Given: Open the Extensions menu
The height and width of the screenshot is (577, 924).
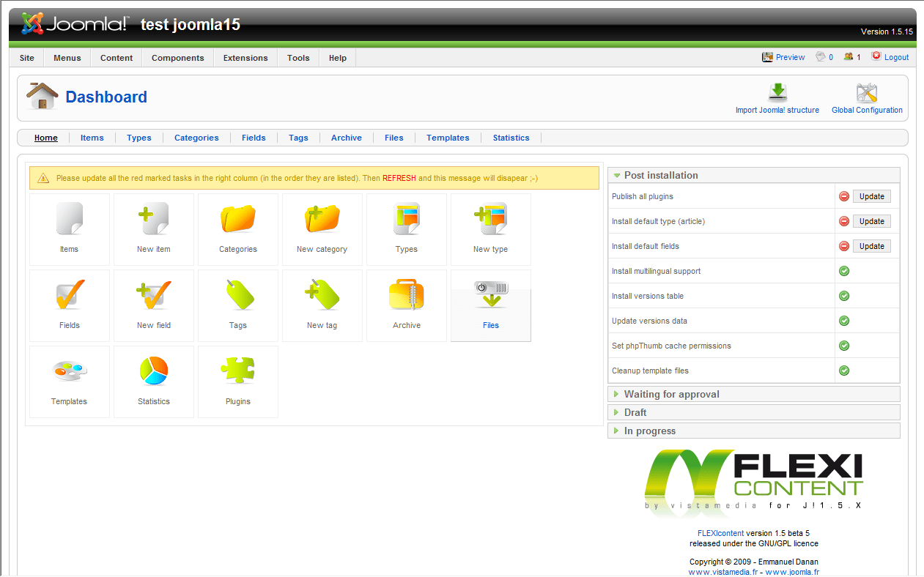Looking at the screenshot, I should pyautogui.click(x=245, y=58).
